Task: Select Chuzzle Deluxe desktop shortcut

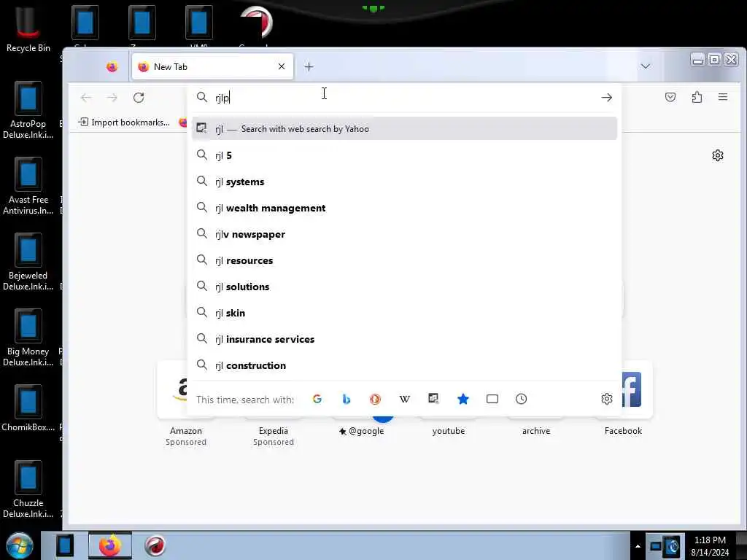Action: [28, 489]
